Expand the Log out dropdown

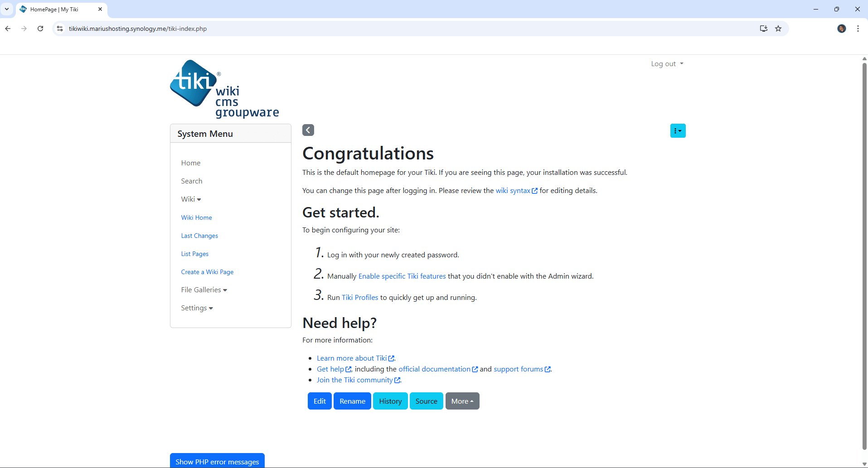click(667, 64)
